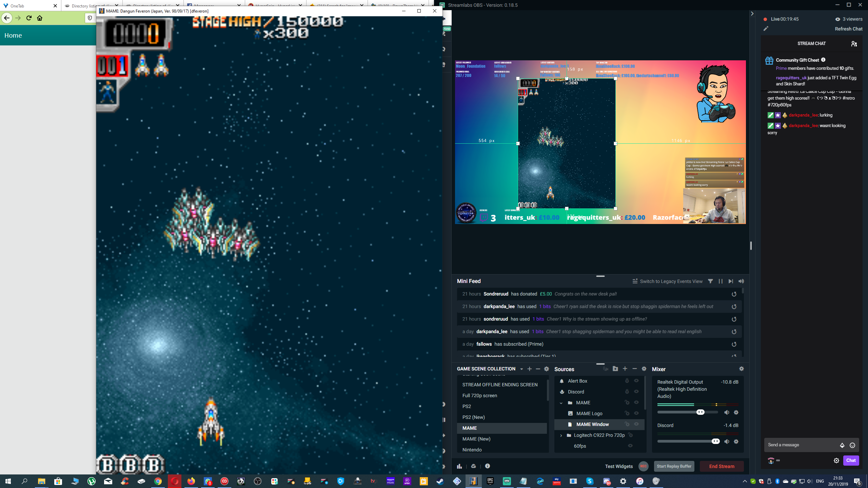Open emote picker in chat message box

point(852,445)
